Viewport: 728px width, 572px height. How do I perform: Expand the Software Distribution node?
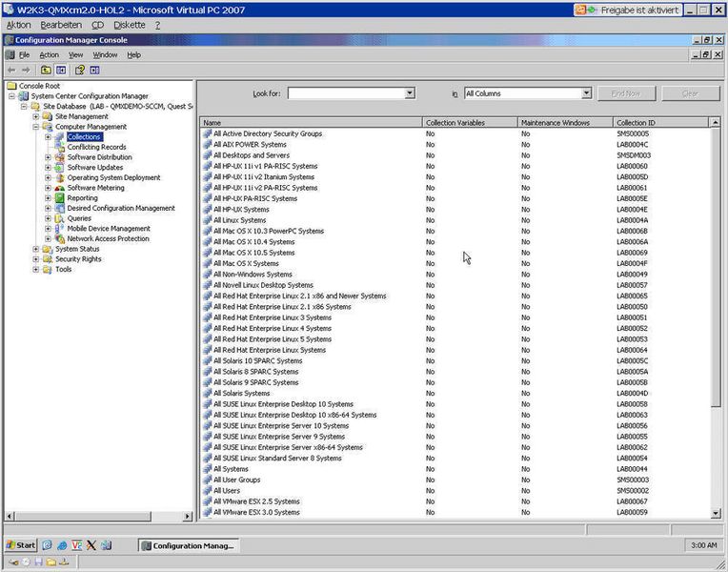[x=48, y=157]
